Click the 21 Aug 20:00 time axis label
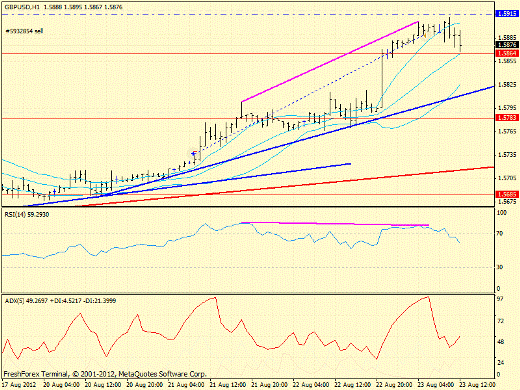The height and width of the screenshot is (390, 520). [x=270, y=385]
